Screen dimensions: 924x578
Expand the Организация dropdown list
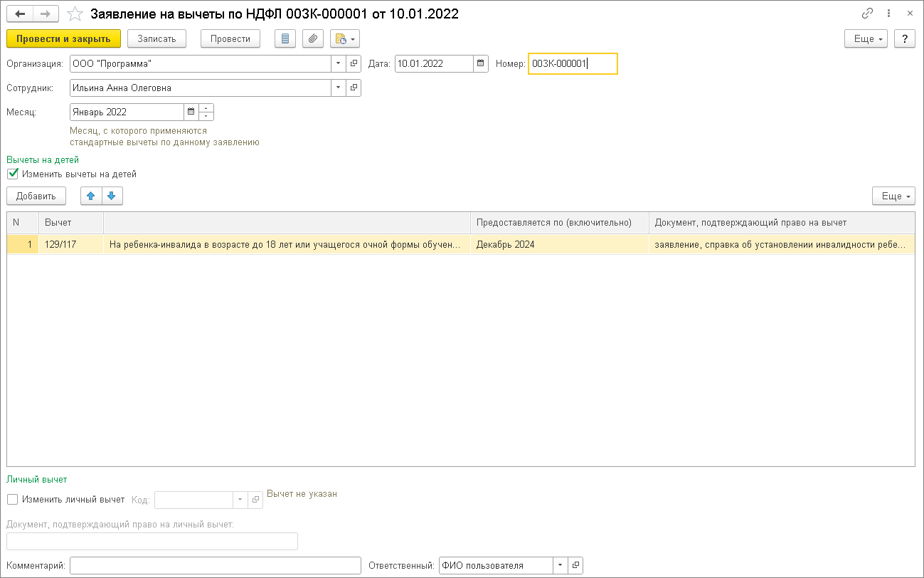tap(339, 63)
